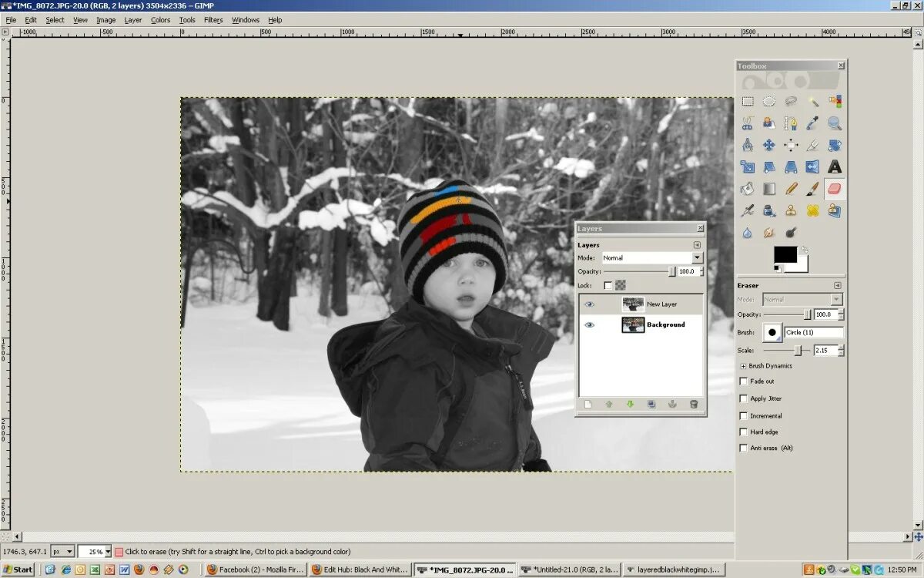The image size is (924, 578).
Task: Select the Scissors Select tool
Action: click(747, 123)
